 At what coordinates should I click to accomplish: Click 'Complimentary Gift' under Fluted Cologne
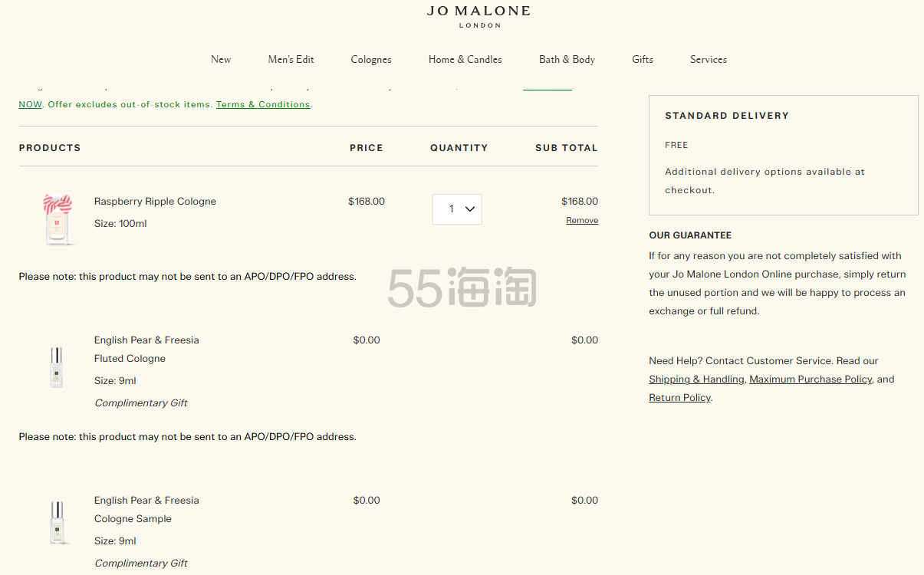click(141, 403)
